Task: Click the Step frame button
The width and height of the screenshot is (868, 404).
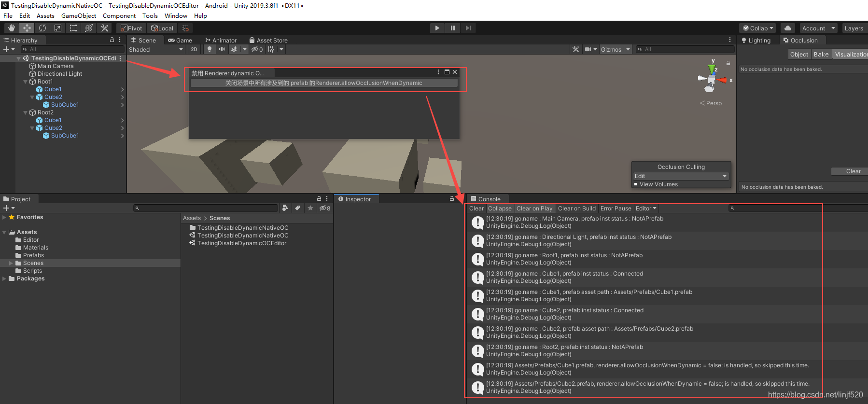Action: click(468, 28)
